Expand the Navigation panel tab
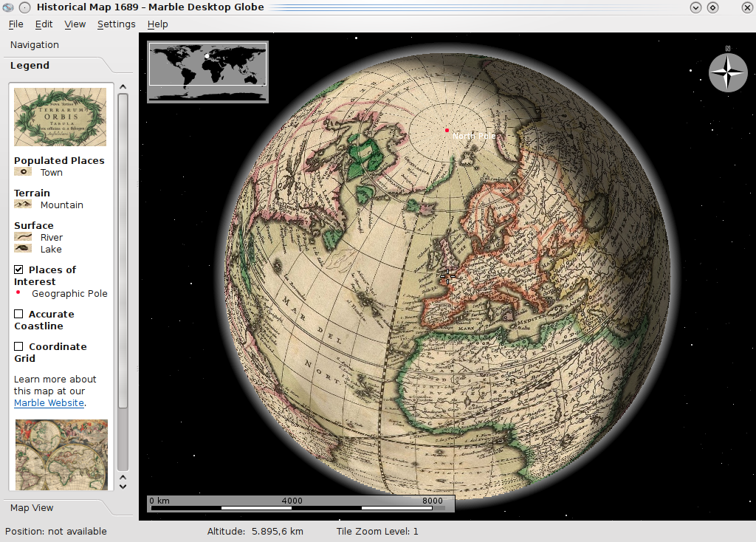This screenshot has height=542, width=756. click(x=35, y=45)
